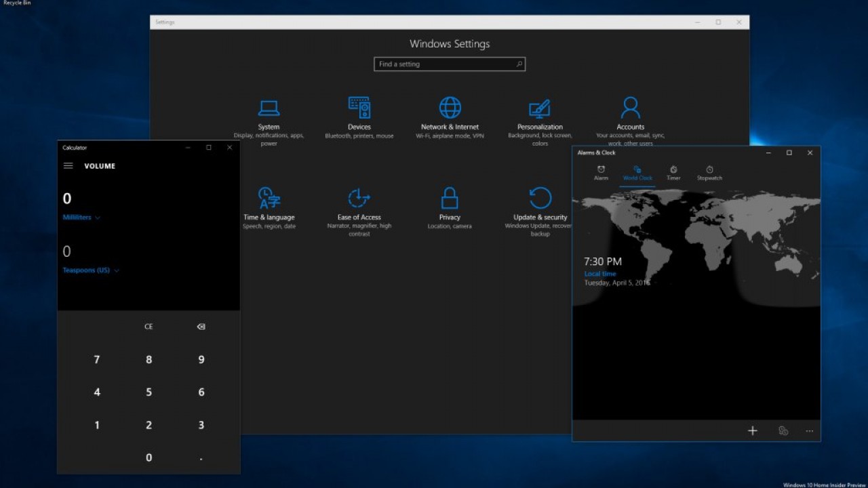This screenshot has height=488, width=868.
Task: Click digit 0 key in Calculator keypad
Action: pyautogui.click(x=149, y=457)
